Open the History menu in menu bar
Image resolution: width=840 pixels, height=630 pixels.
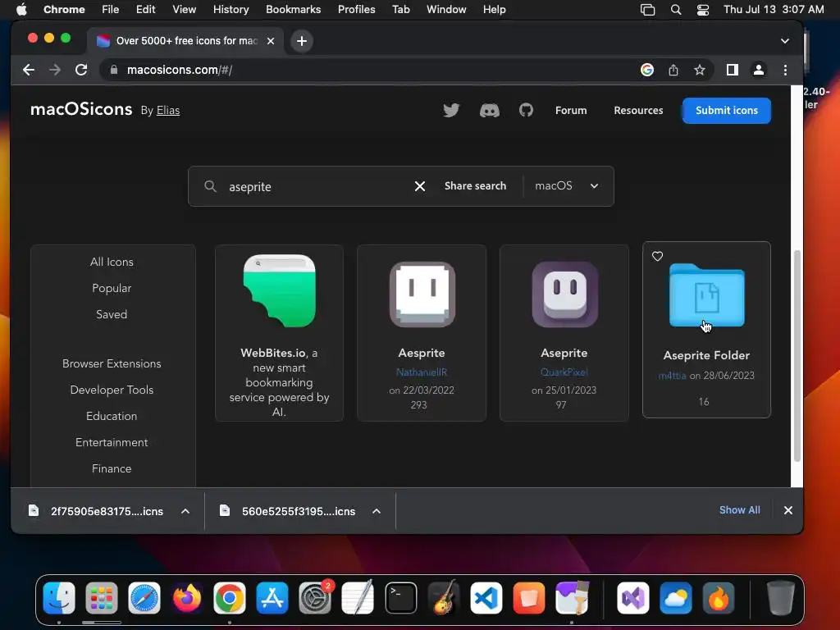(231, 9)
